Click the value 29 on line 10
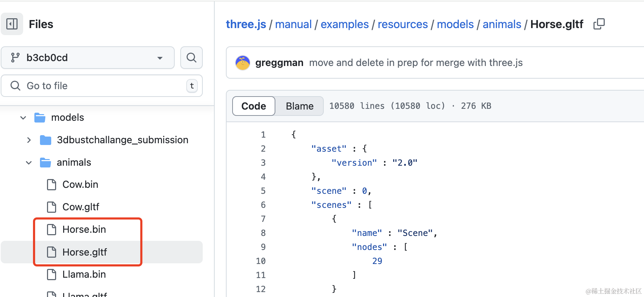This screenshot has width=644, height=297. point(377,261)
